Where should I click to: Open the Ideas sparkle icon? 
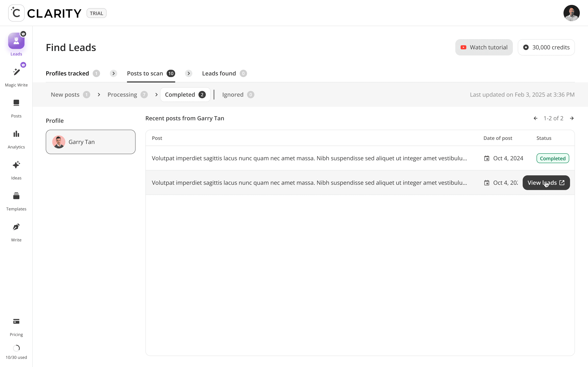point(16,165)
